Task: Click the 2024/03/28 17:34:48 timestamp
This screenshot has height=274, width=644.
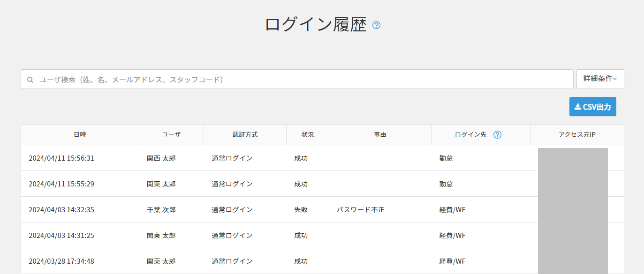Action: (61, 261)
